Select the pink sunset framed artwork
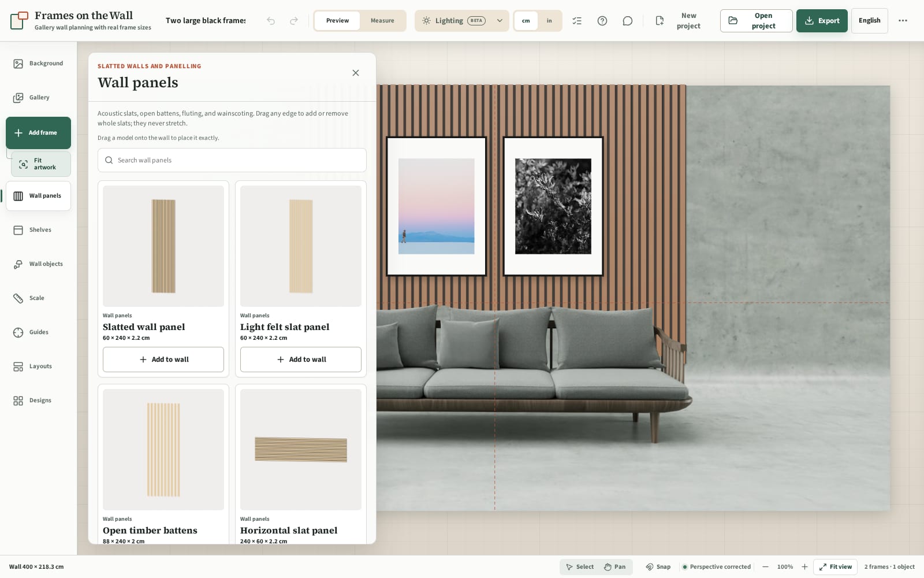Viewport: 924px width, 578px height. (x=437, y=206)
